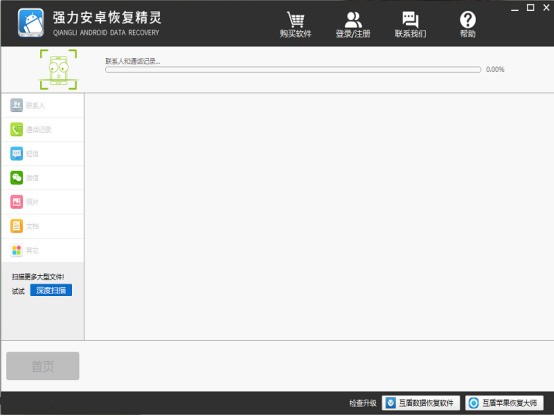Select the blue 短信 message icon

[x=17, y=153]
